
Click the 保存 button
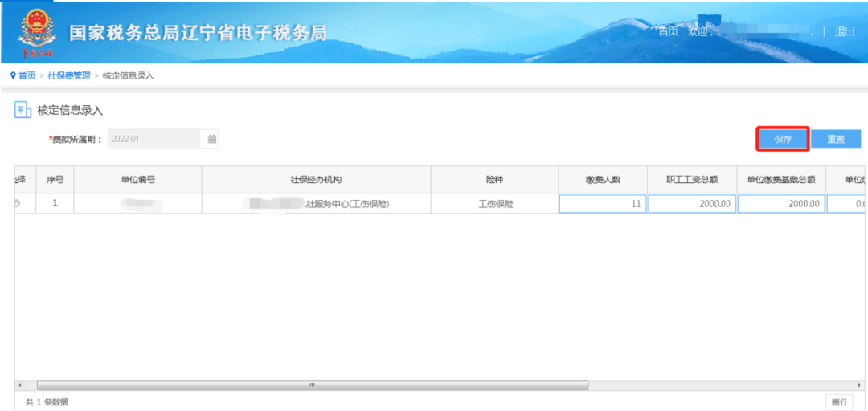tap(783, 140)
